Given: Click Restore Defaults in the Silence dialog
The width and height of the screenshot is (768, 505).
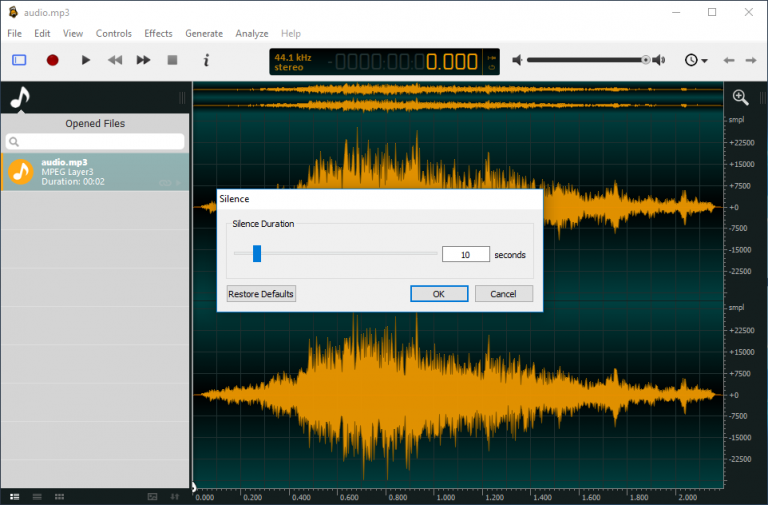Looking at the screenshot, I should [261, 294].
